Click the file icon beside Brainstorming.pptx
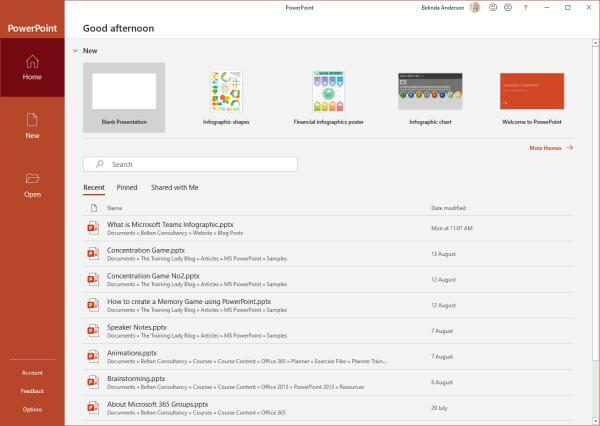Image resolution: width=600 pixels, height=426 pixels. [x=93, y=382]
